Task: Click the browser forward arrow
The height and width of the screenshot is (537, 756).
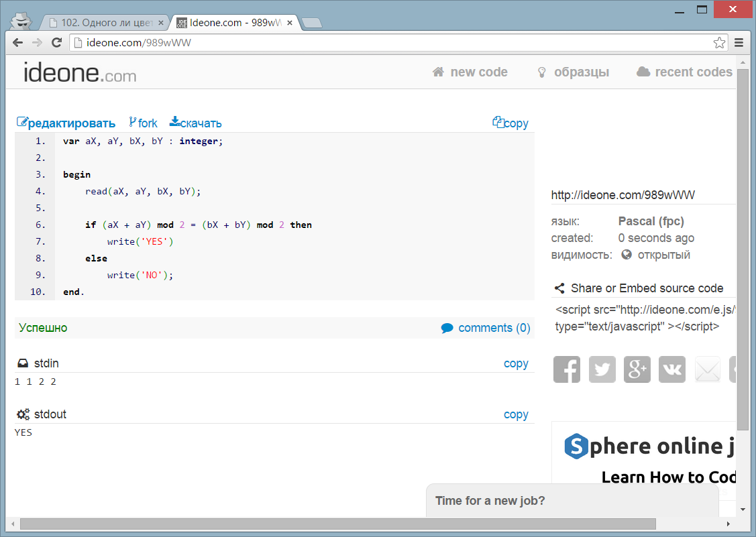Action: click(37, 43)
